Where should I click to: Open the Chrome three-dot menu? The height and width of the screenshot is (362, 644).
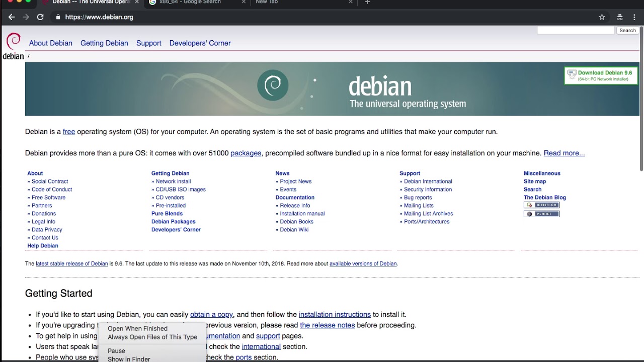pos(634,17)
